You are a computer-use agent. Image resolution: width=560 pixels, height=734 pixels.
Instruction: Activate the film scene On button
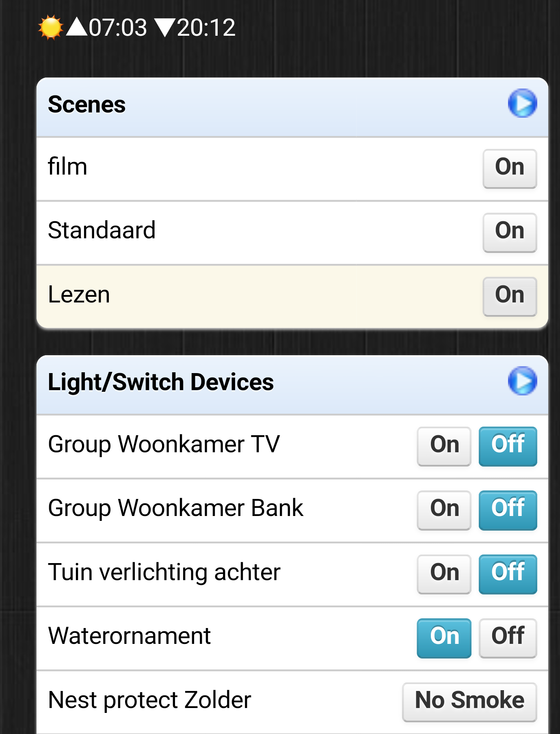point(510,168)
